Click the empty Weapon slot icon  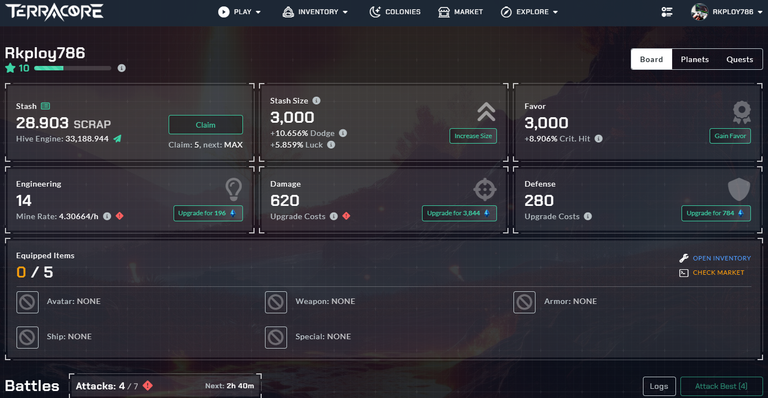[276, 302]
